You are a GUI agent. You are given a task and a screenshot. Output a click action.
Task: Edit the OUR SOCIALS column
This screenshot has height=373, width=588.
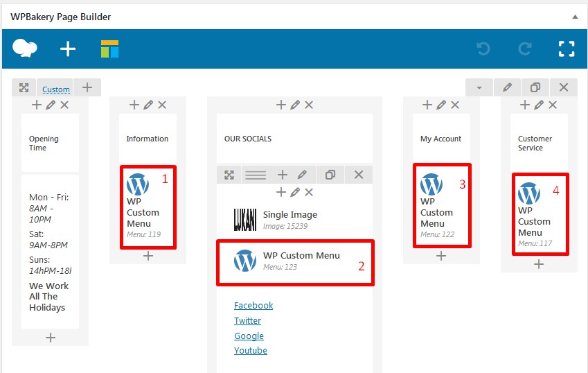[295, 105]
